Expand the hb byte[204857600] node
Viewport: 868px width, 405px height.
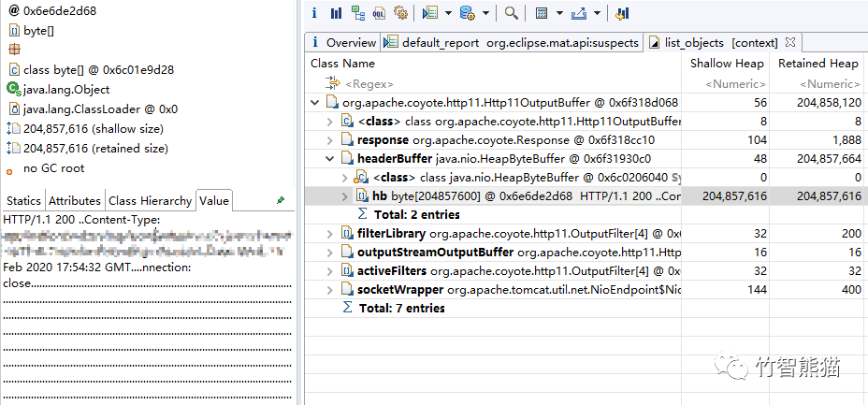(345, 195)
